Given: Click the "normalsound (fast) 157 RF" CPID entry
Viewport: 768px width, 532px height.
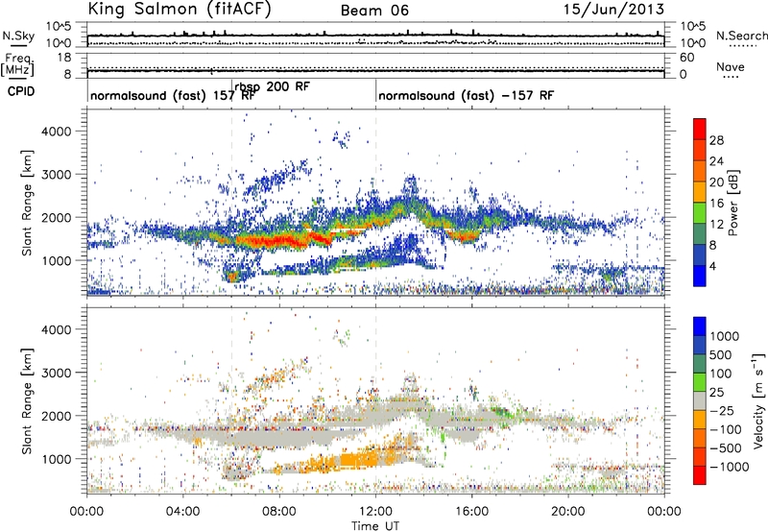Looking at the screenshot, I should point(173,95).
